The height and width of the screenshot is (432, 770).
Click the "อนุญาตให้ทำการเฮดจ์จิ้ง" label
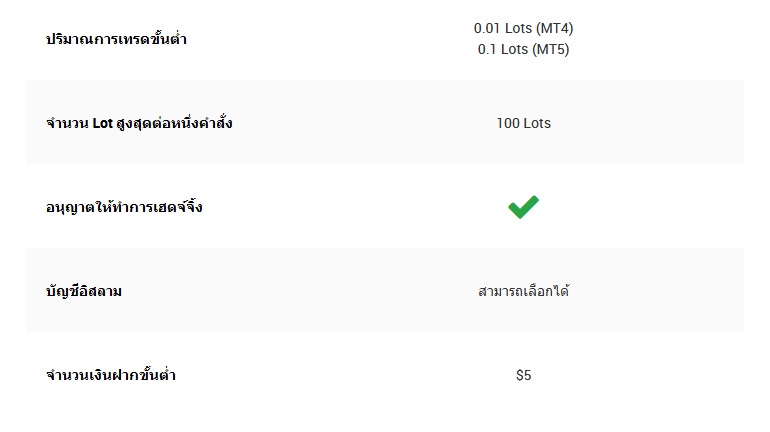tap(124, 208)
